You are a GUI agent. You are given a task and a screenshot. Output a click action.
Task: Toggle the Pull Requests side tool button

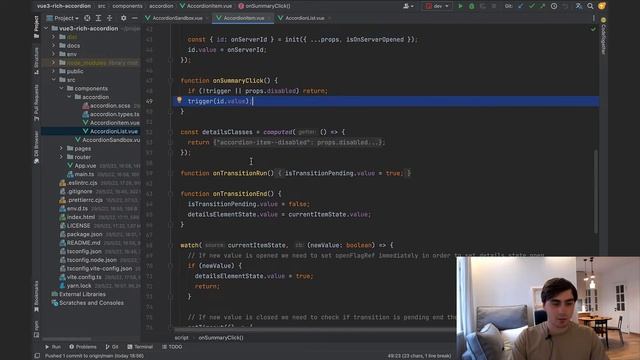tap(37, 103)
